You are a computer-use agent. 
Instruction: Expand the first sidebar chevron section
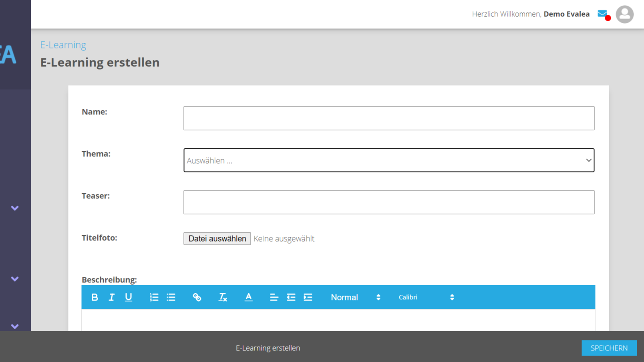15,208
